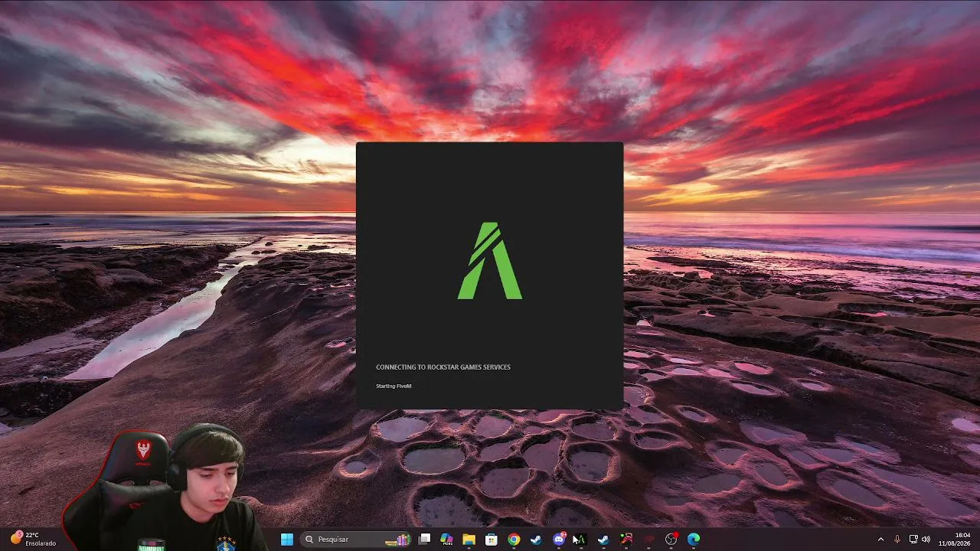980x551 pixels.
Task: Open the Steam icon beside Chrome
Action: coord(536,540)
